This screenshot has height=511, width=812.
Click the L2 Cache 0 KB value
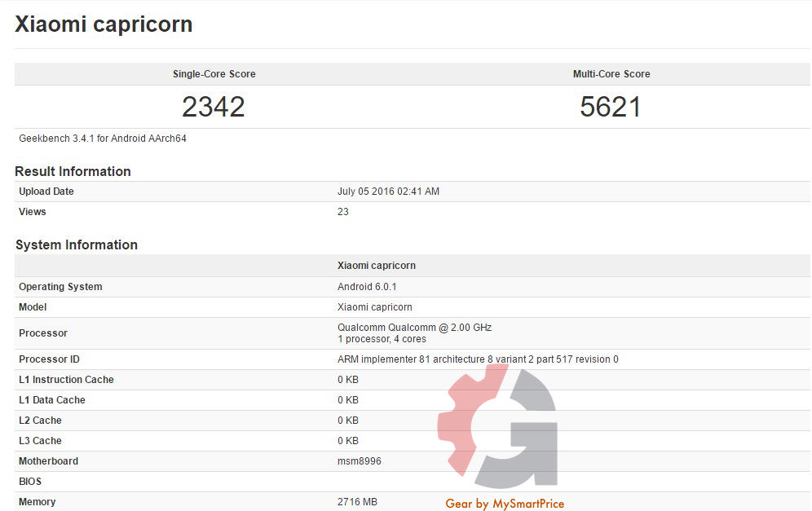click(x=348, y=420)
